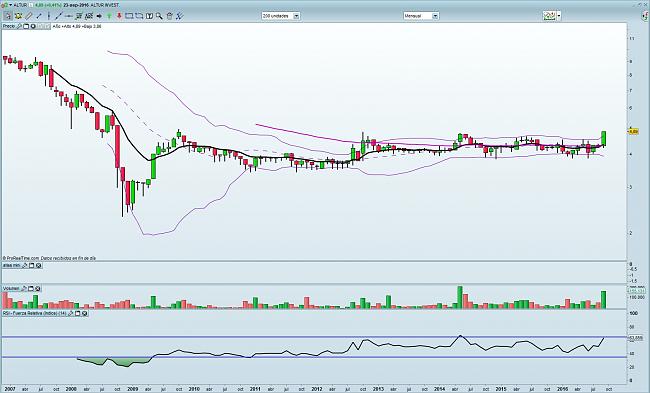Screen dimensions: 650x393
Task: Click the yellow current price tag
Action: click(634, 131)
